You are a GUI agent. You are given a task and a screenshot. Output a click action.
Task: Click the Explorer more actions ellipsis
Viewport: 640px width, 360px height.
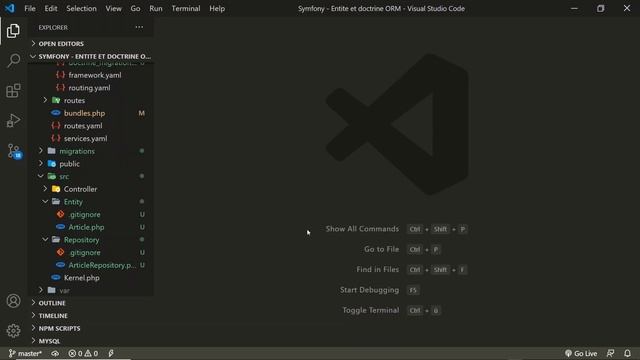point(139,27)
